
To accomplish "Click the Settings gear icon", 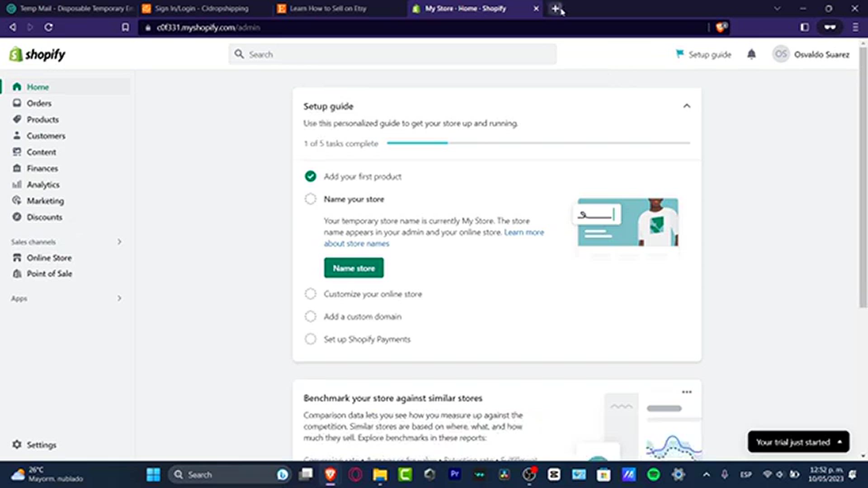I will pyautogui.click(x=17, y=444).
